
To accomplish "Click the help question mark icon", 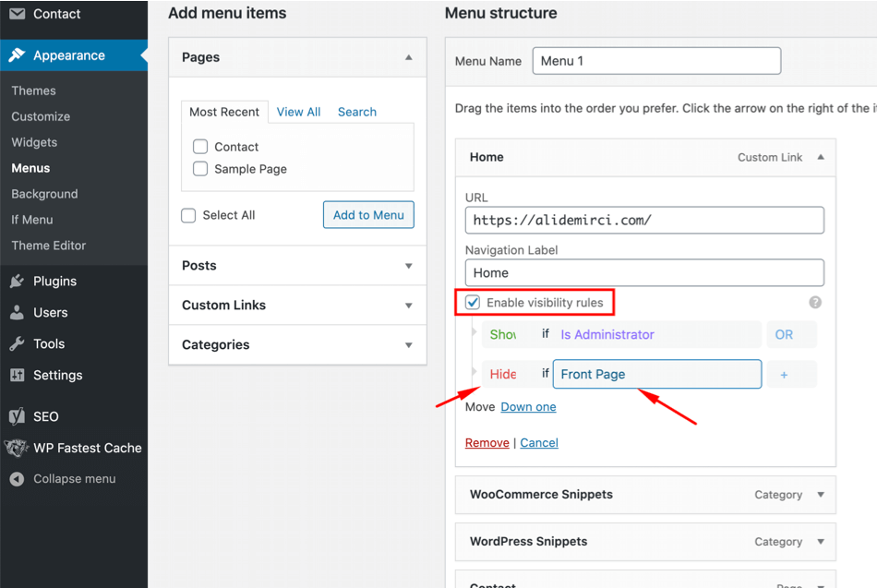I will click(x=813, y=303).
